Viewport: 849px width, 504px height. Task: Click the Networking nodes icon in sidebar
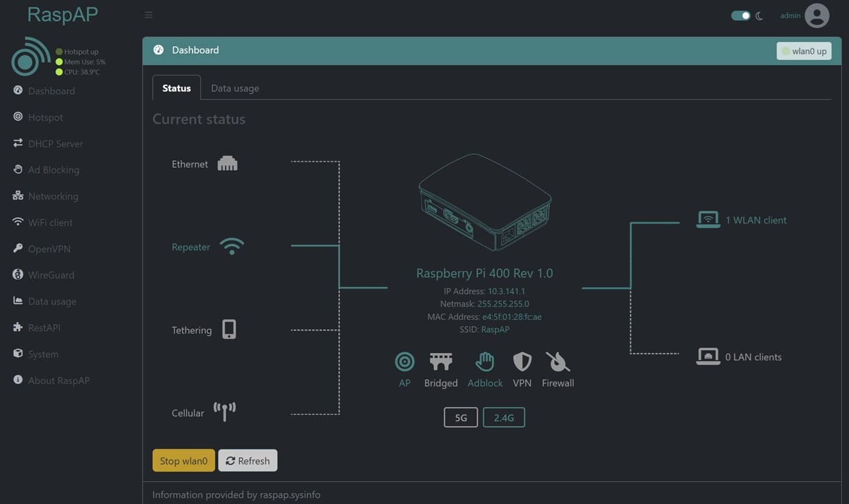(x=18, y=196)
